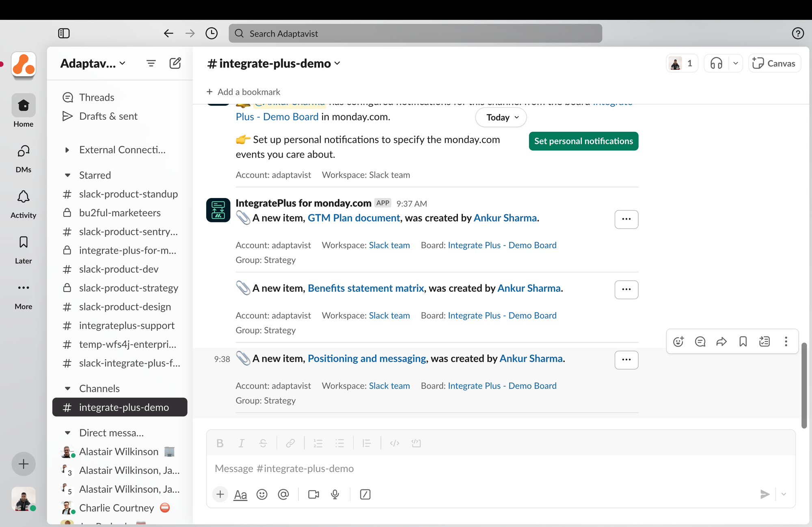Image resolution: width=812 pixels, height=527 pixels.
Task: Toggle strikethrough formatting
Action: click(x=263, y=443)
